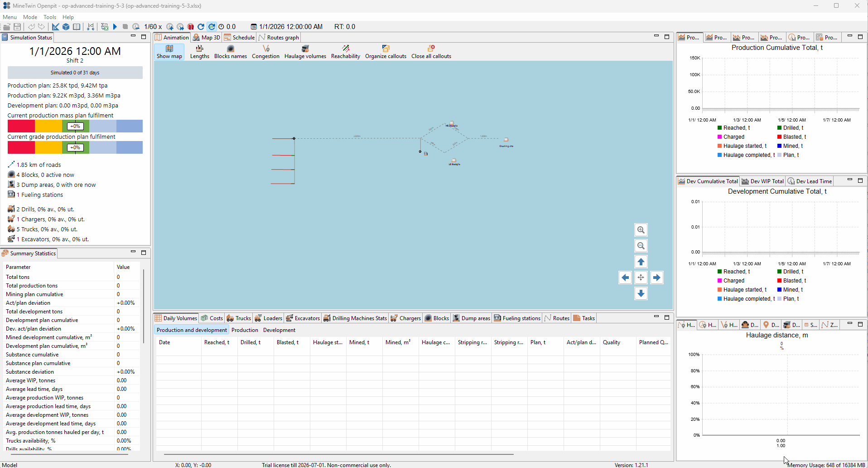Open the Menu menu

click(x=10, y=17)
